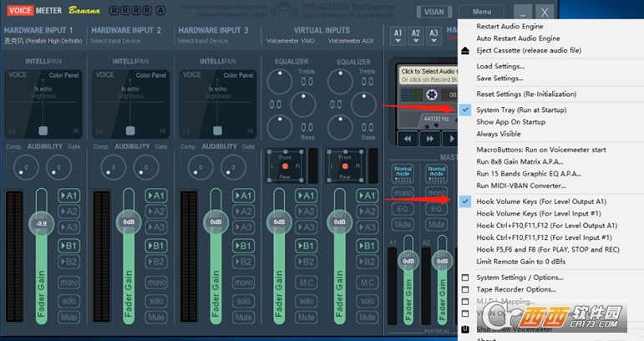Click the Shut Down Voicemeeter power icon
This screenshot has height=341, width=644.
pyautogui.click(x=465, y=329)
